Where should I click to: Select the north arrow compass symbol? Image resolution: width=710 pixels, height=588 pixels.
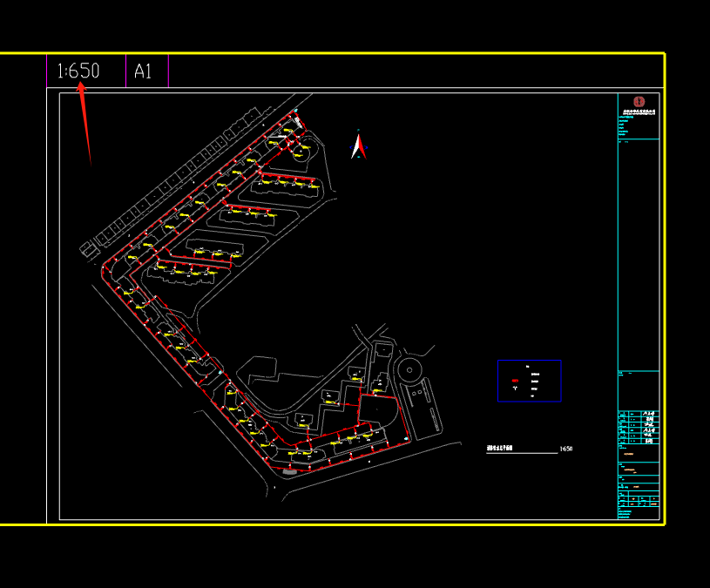[359, 145]
